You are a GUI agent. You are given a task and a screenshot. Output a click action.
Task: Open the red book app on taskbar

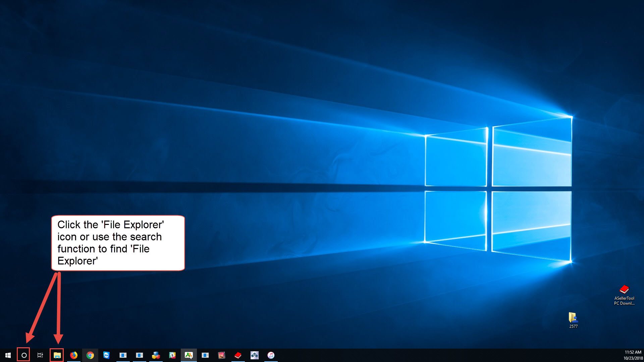point(237,355)
